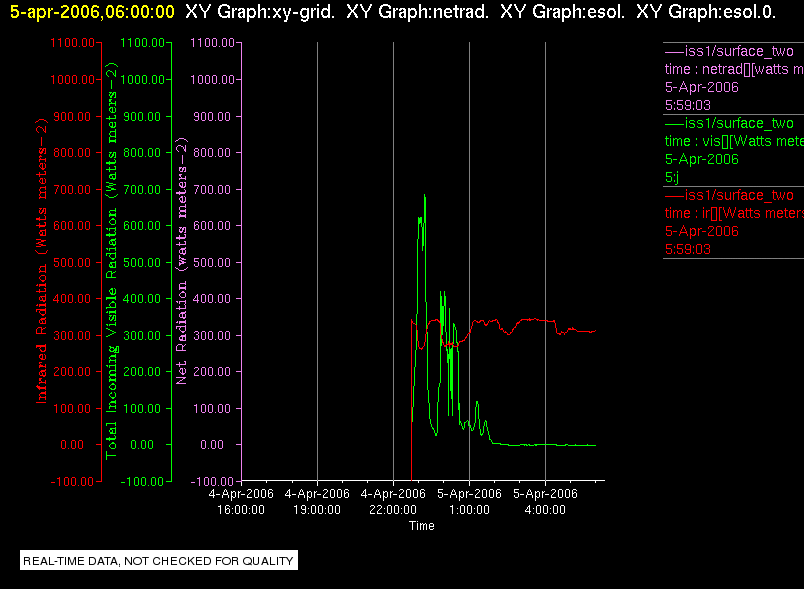
Task: Click purple 600.00 tick on net radiation axis
Action: 212,226
